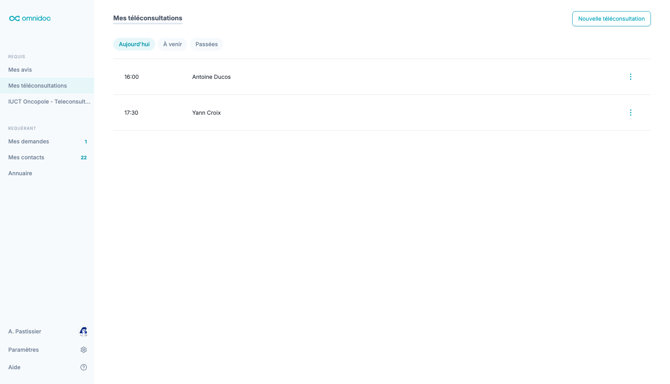The width and height of the screenshot is (670, 384).
Task: Select the Aujourd'hui tab
Action: [134, 44]
